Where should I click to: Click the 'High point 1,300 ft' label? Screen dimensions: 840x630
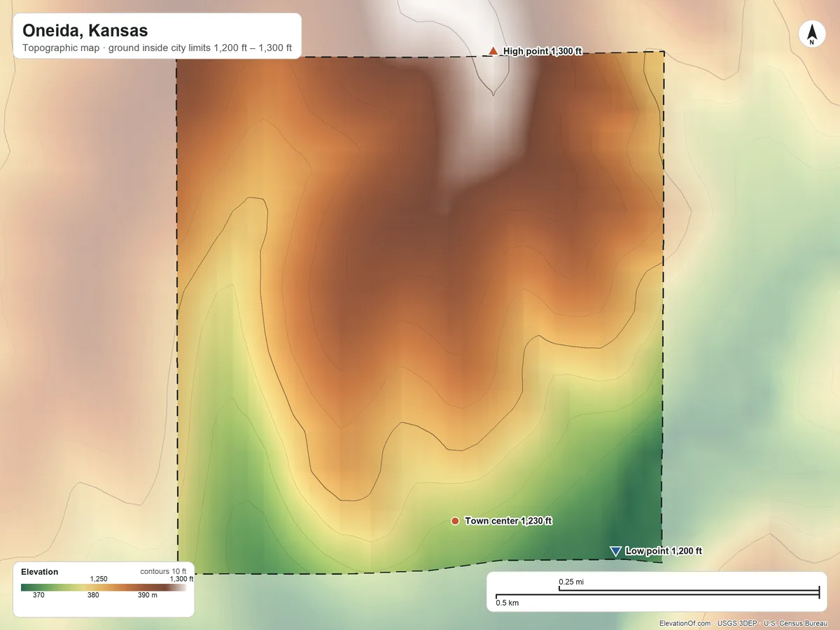tap(542, 51)
